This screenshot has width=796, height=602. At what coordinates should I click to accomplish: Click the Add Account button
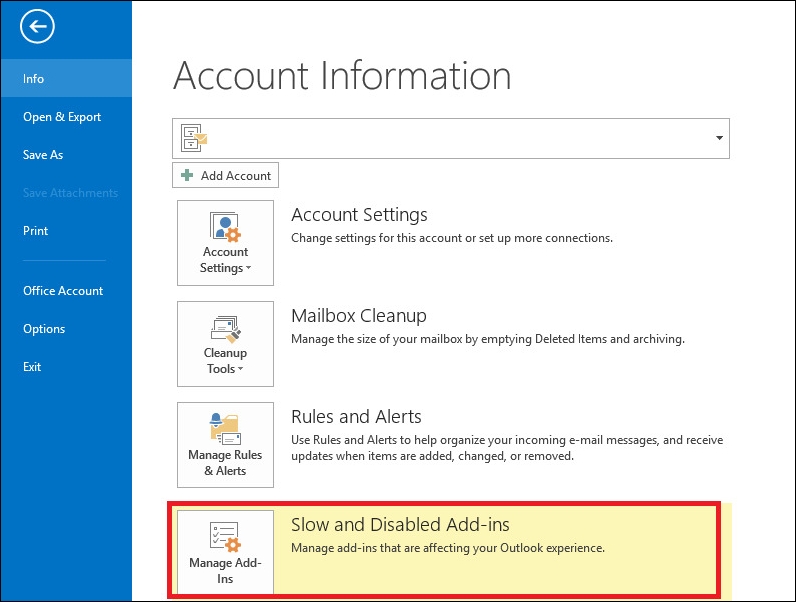225,175
